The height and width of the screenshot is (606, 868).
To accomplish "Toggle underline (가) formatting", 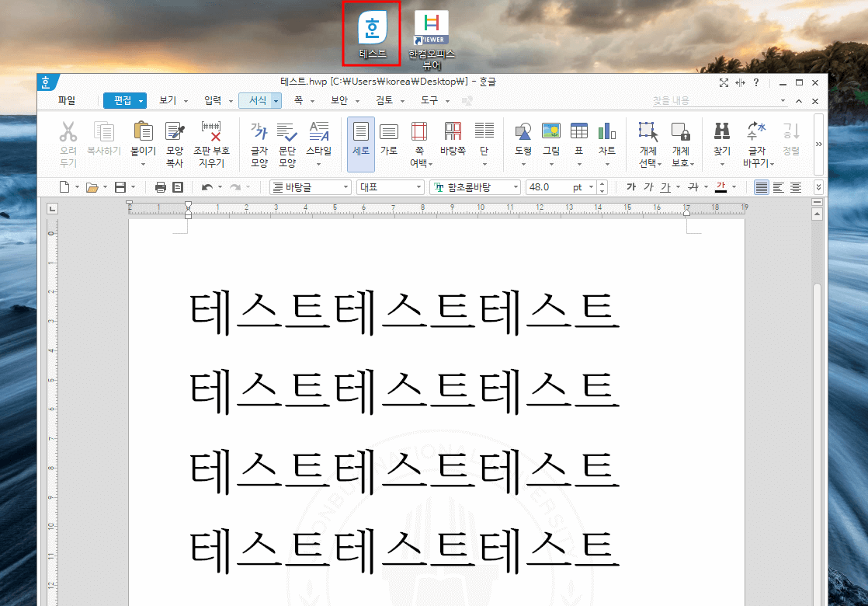I will pyautogui.click(x=665, y=187).
